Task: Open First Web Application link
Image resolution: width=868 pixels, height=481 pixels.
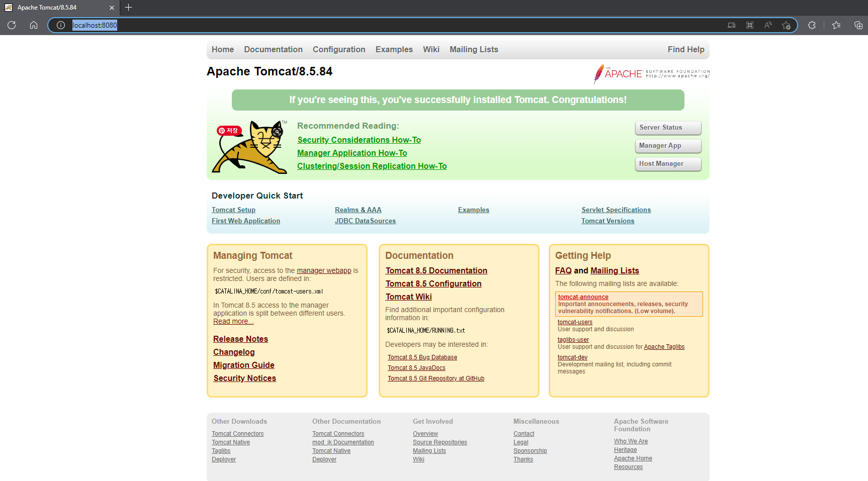Action: click(x=246, y=221)
